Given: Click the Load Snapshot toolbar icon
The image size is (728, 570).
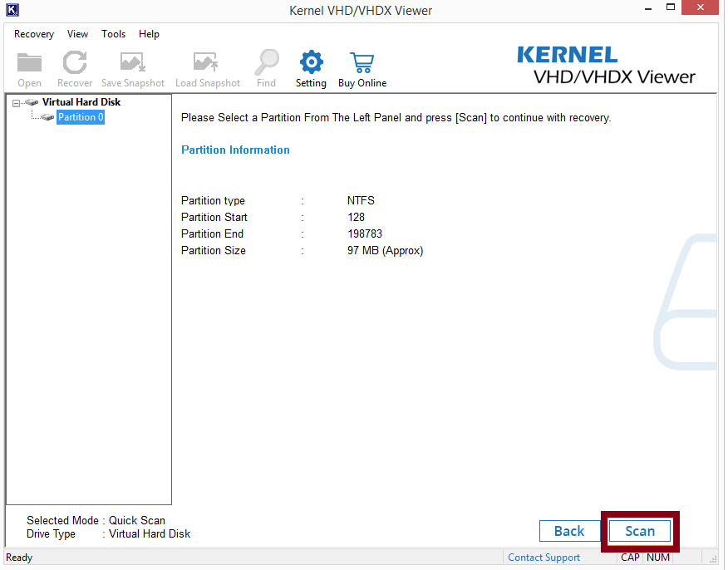Looking at the screenshot, I should pos(205,62).
